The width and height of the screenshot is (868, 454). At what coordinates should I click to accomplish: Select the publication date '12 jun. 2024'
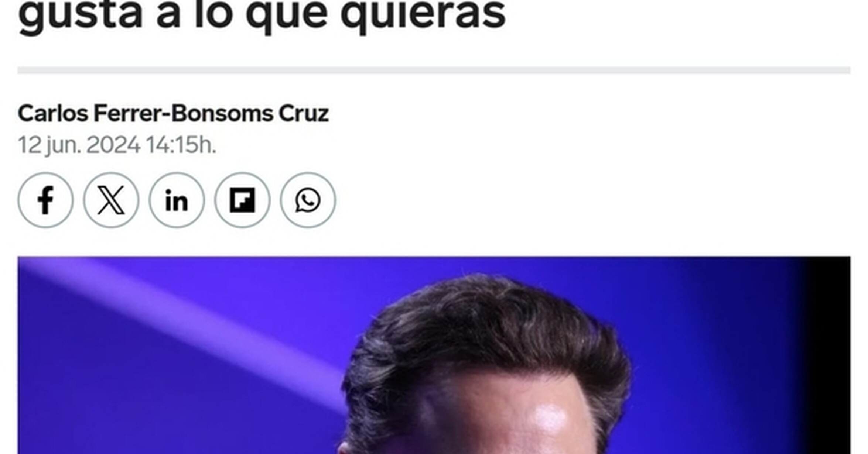(x=79, y=145)
